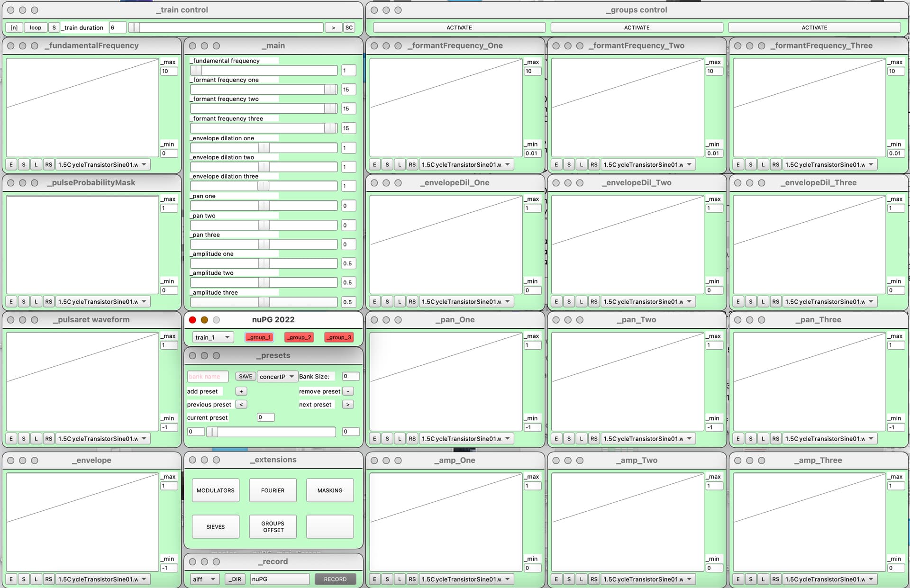Click the minus button to remove preset

click(348, 391)
